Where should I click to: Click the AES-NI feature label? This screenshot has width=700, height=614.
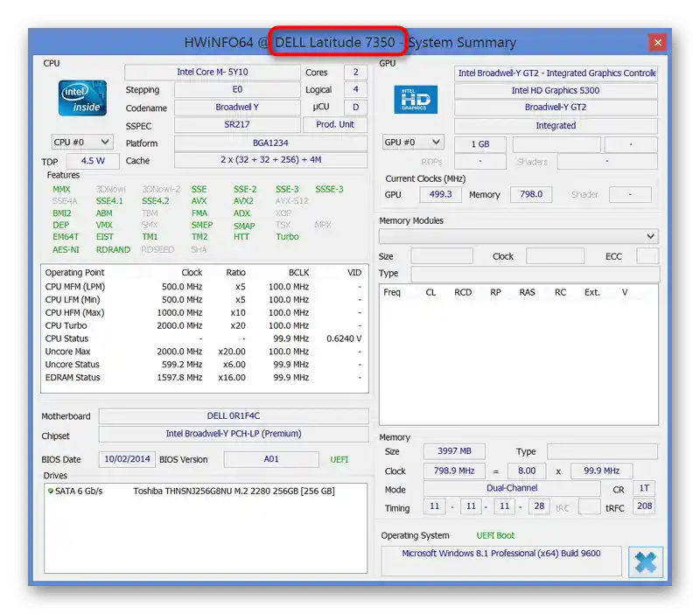66,249
